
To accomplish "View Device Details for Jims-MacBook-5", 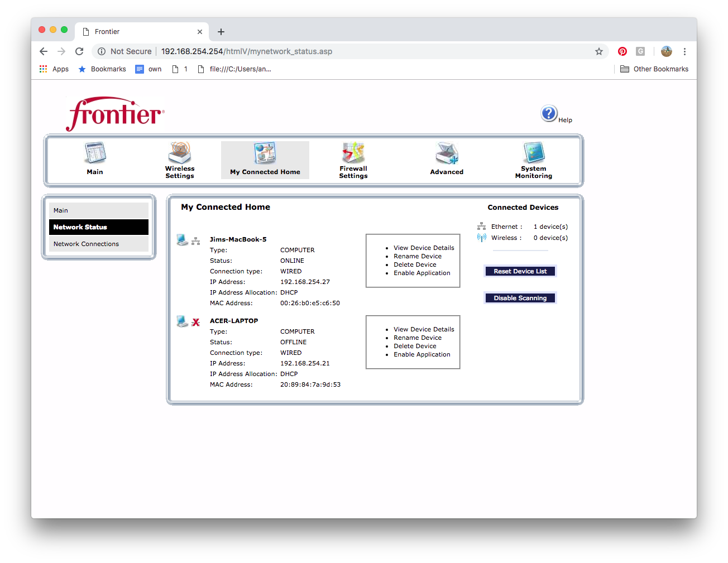I will (x=424, y=248).
